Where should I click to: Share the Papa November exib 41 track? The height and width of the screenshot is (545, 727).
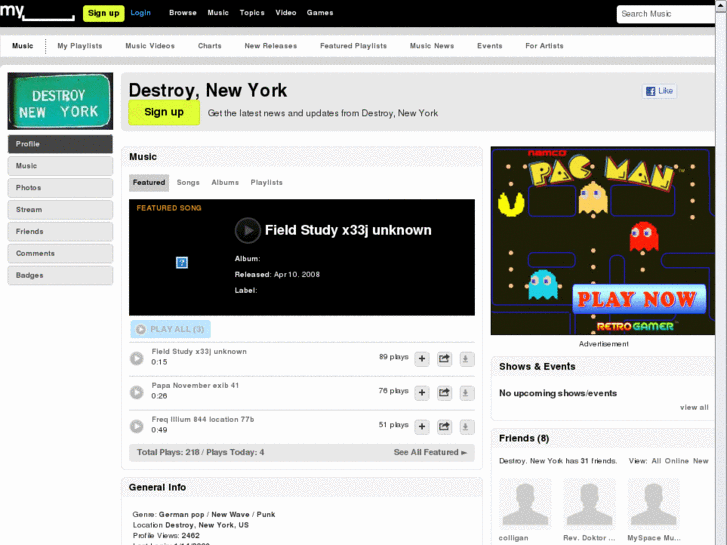[444, 393]
